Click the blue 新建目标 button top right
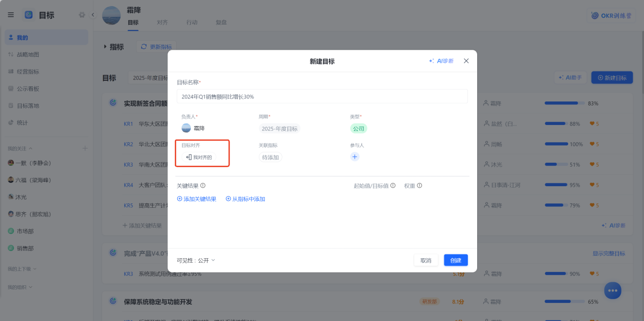This screenshot has height=321, width=644. click(x=612, y=77)
